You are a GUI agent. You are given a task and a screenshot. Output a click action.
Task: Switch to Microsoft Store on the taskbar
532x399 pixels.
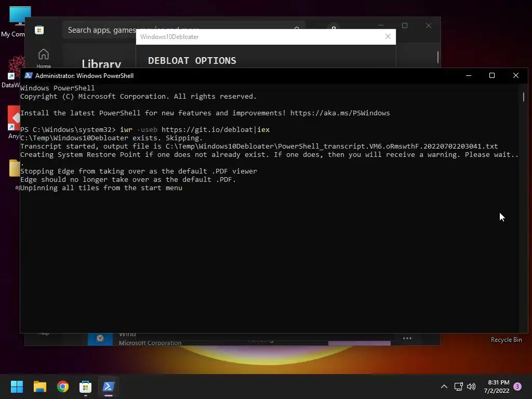click(x=86, y=387)
